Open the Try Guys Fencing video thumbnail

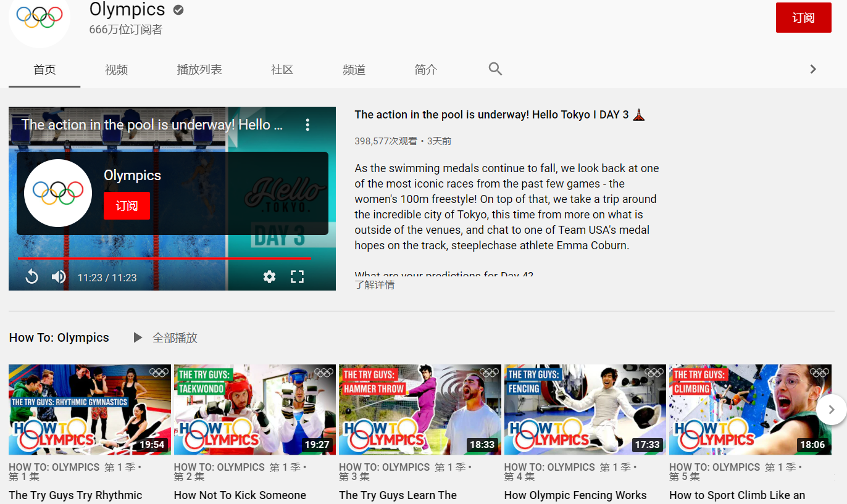tap(585, 410)
